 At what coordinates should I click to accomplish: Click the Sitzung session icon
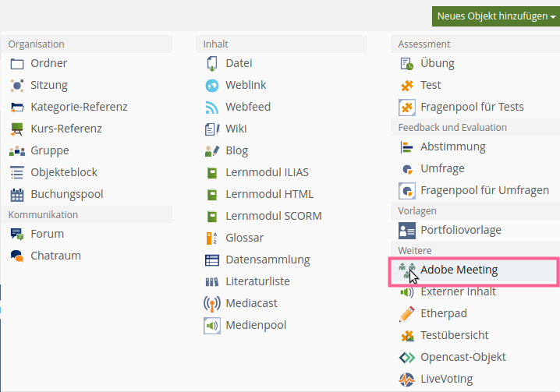pyautogui.click(x=17, y=85)
